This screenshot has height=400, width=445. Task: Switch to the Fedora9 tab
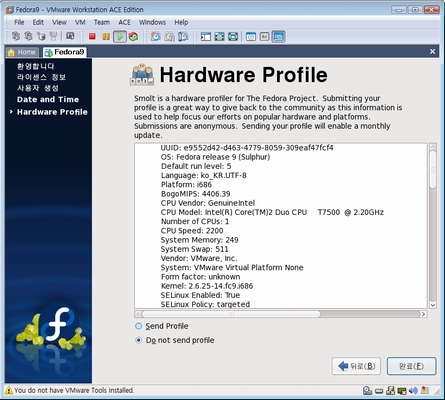point(65,52)
